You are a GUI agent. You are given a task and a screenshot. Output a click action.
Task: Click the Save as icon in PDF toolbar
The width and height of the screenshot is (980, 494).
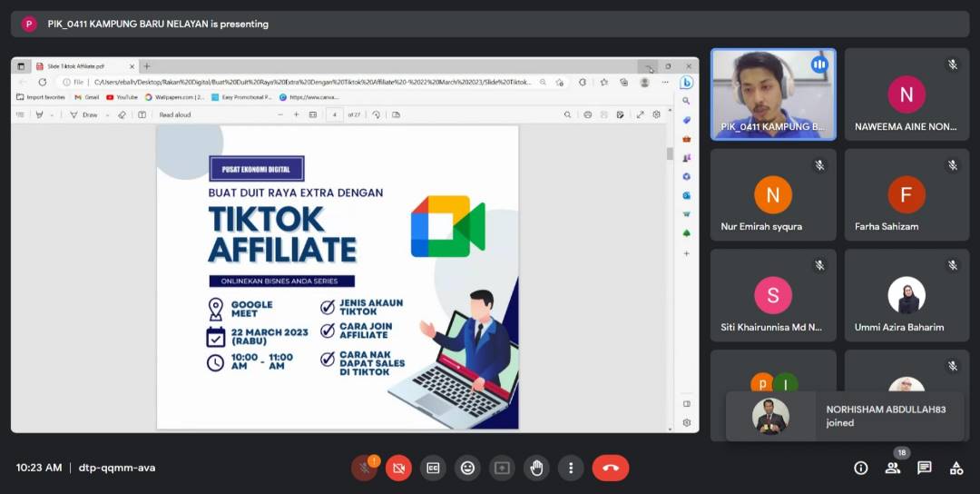(x=620, y=114)
